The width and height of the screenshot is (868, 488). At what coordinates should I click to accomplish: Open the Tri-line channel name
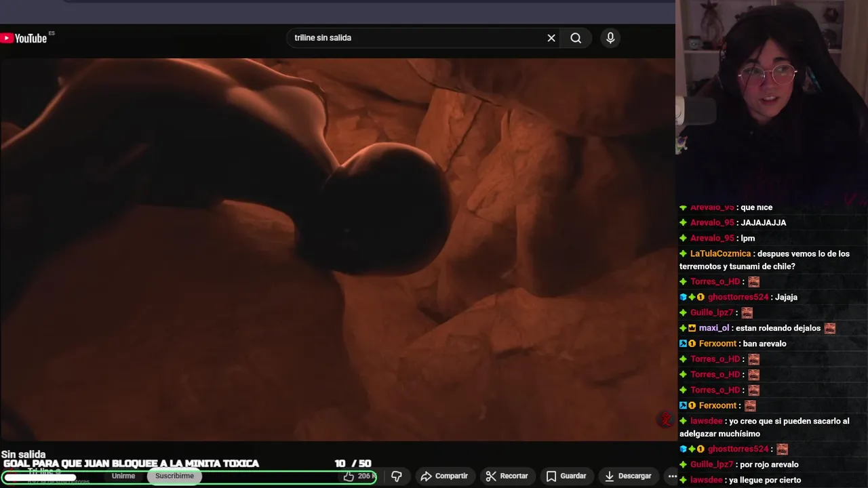41,472
